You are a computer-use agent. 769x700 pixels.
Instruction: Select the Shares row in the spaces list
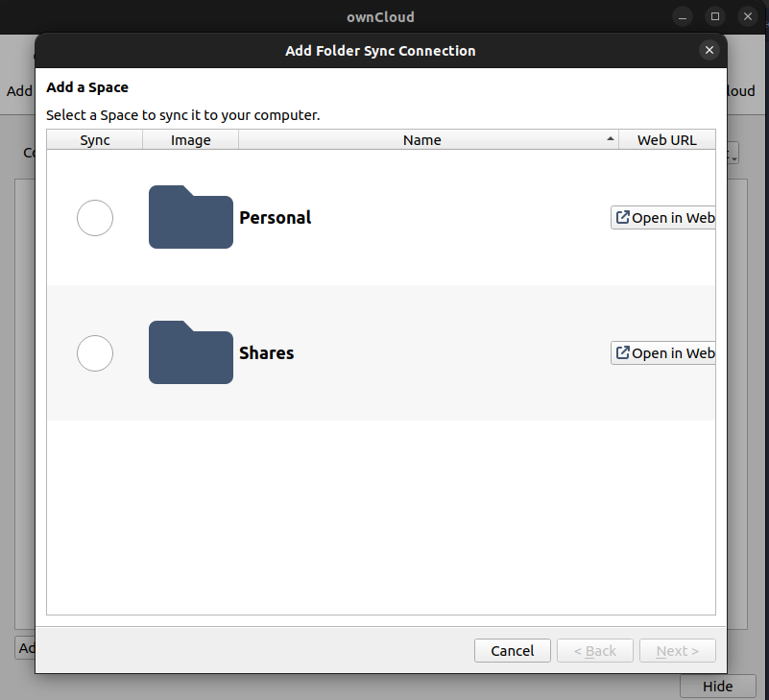click(x=384, y=353)
